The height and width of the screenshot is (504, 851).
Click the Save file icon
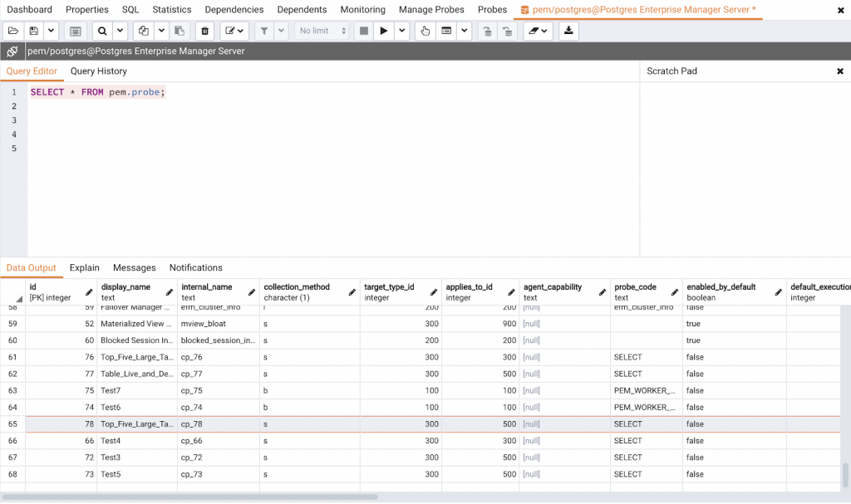tap(34, 31)
